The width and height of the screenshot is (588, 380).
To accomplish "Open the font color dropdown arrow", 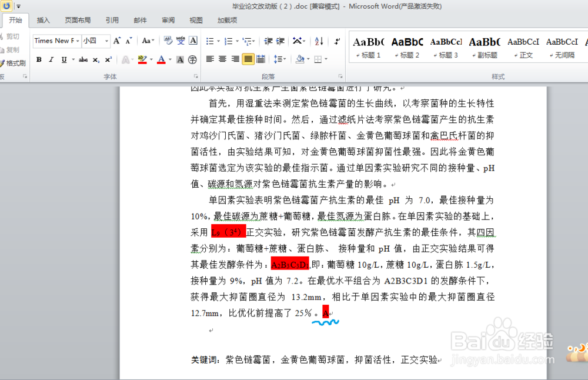I will coord(169,60).
